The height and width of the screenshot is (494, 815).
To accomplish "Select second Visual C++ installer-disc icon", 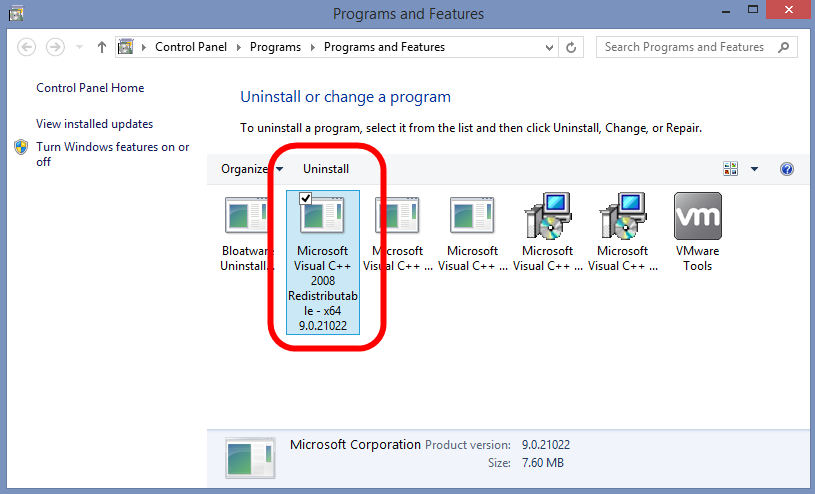I will 623,216.
